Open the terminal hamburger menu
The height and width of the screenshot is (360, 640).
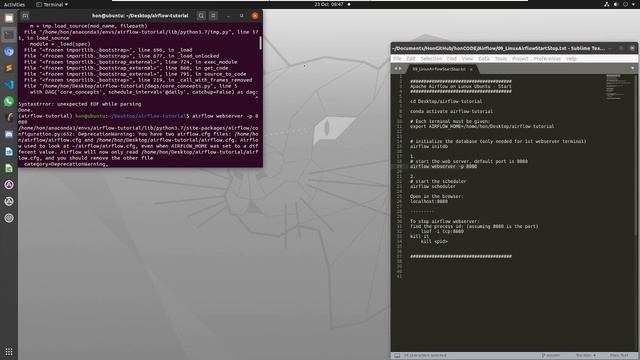(213, 16)
